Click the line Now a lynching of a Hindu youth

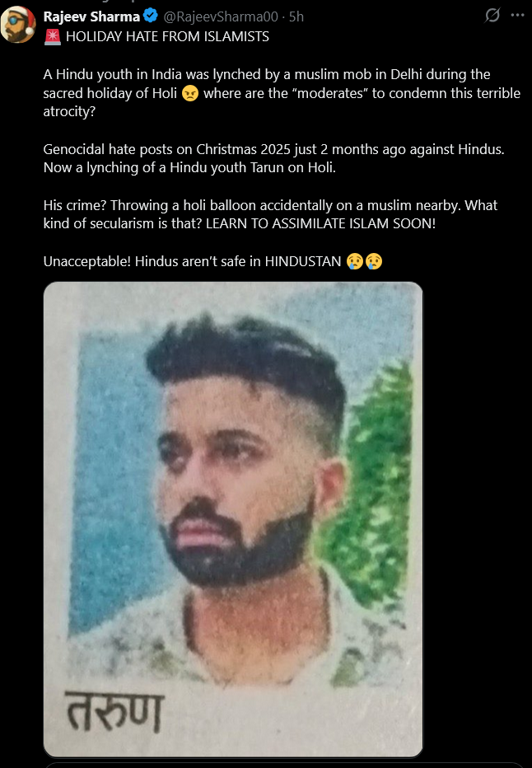coord(189,167)
